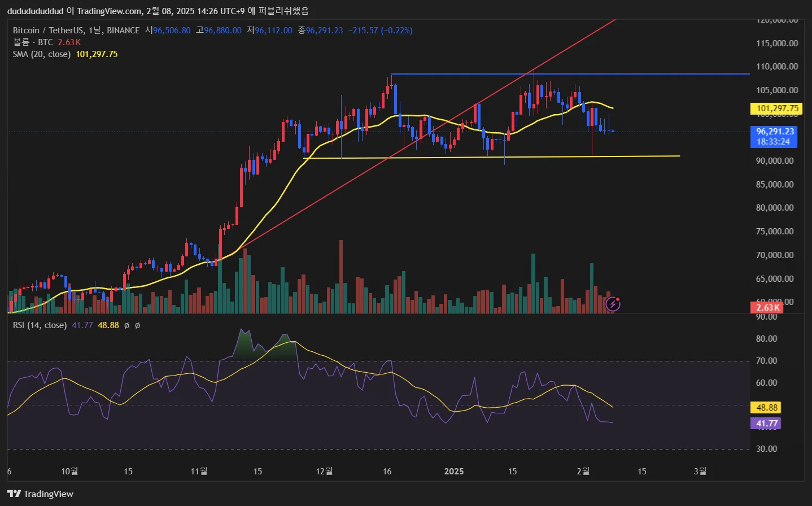The height and width of the screenshot is (506, 812).
Task: Click the 80.00 RSI axis label
Action: [767, 339]
